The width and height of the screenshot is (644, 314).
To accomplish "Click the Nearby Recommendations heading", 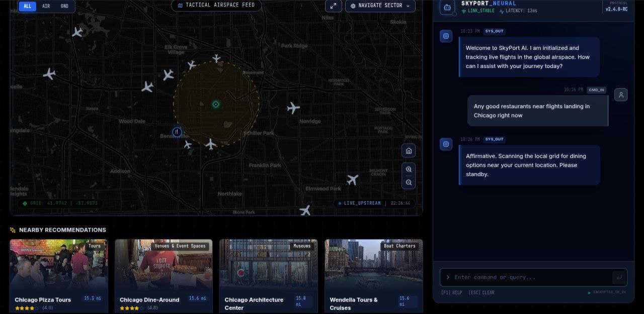I will click(x=62, y=230).
